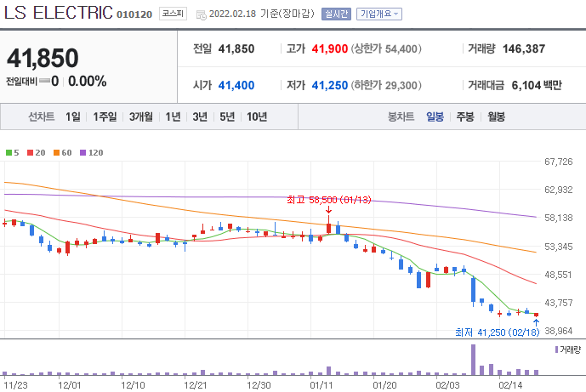Select the 1일 line chart tab
Viewport: 586px width, 392px height.
73,116
